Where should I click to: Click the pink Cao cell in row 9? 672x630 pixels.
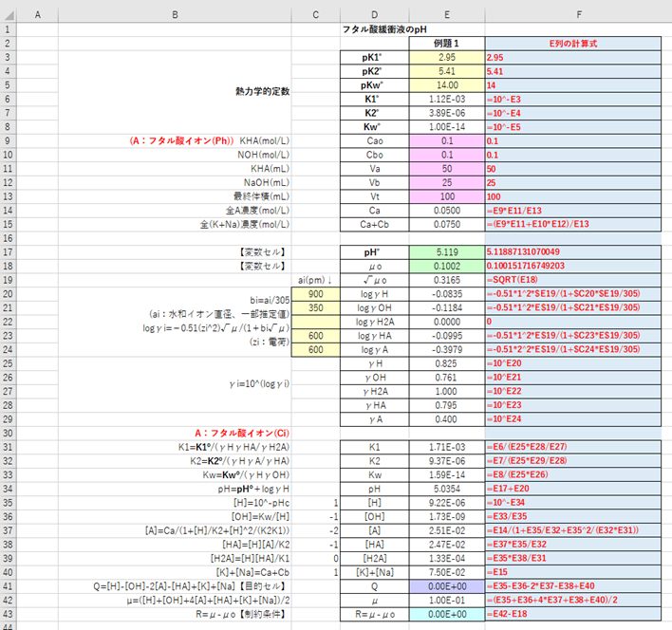coord(447,141)
